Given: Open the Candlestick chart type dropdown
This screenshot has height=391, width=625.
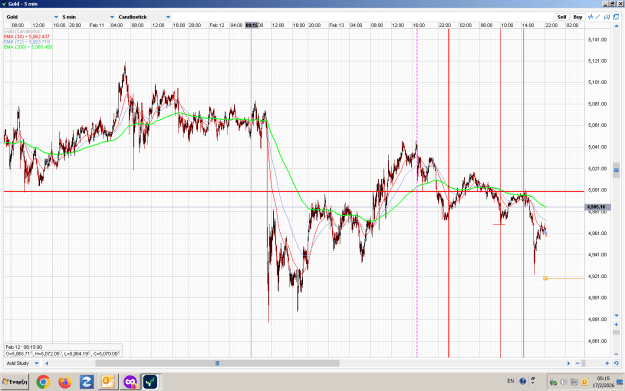Looking at the screenshot, I should tap(144, 17).
